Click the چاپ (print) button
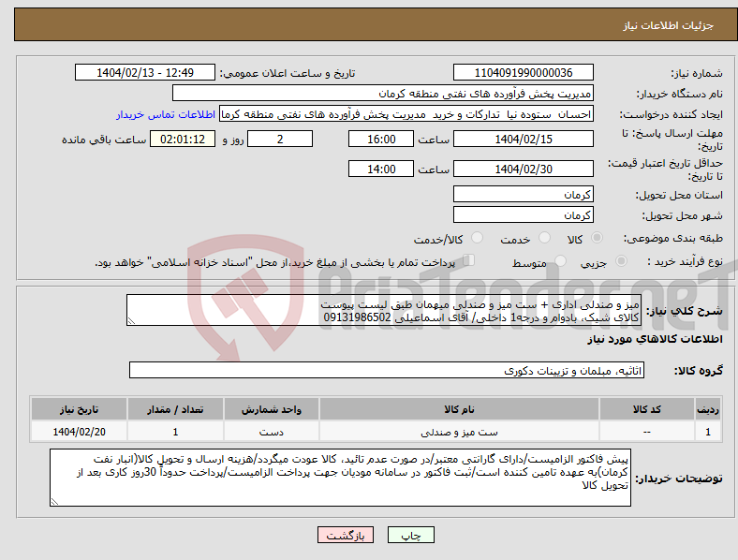Image resolution: width=738 pixels, height=560 pixels. [410, 535]
